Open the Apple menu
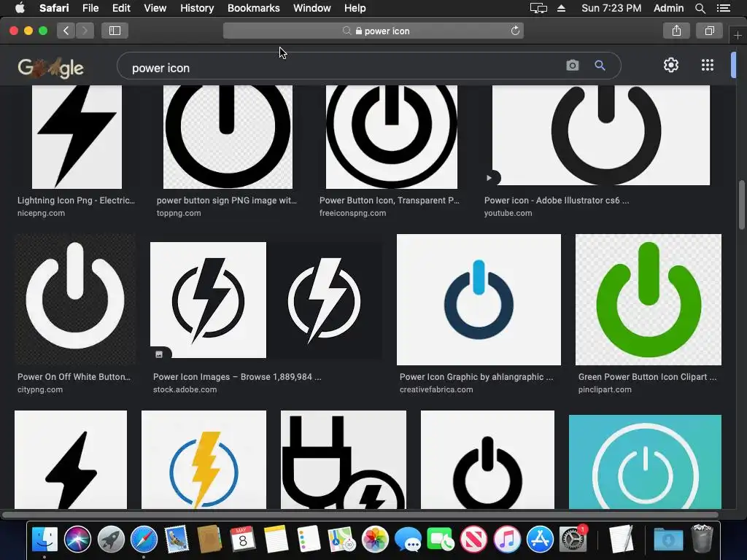 (20, 8)
